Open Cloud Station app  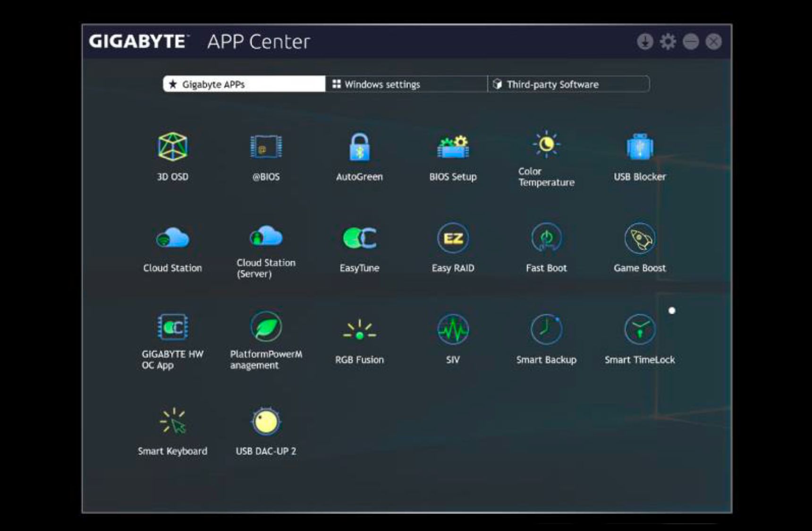click(172, 238)
